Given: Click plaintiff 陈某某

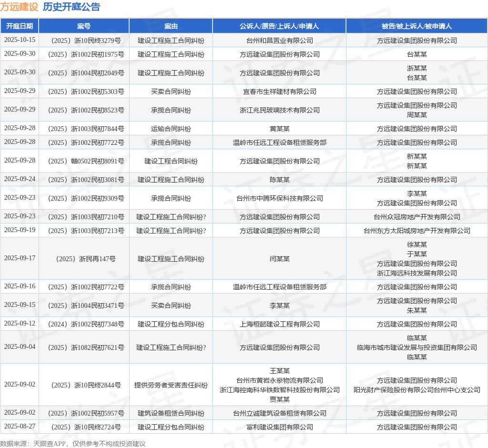Looking at the screenshot, I should pyautogui.click(x=279, y=180).
